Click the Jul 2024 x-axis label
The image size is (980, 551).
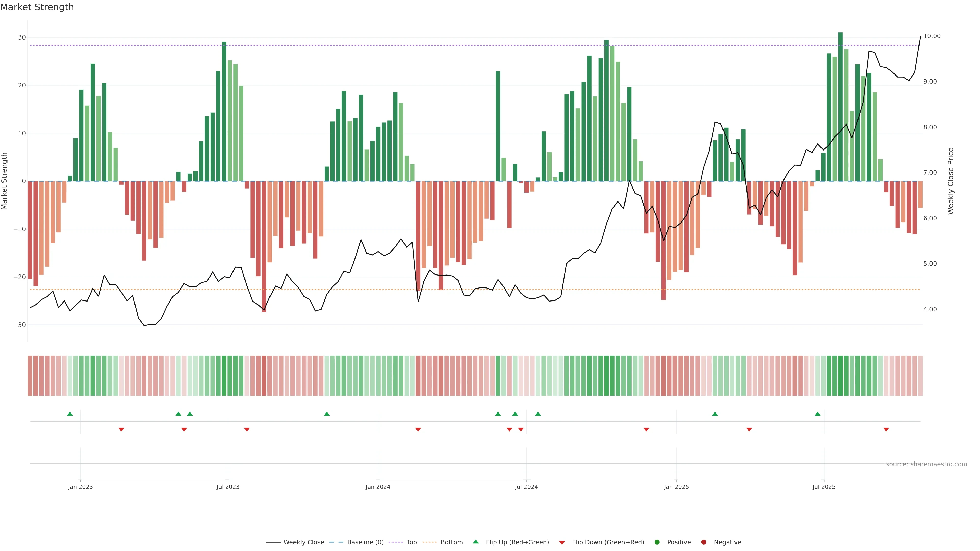[x=526, y=487]
